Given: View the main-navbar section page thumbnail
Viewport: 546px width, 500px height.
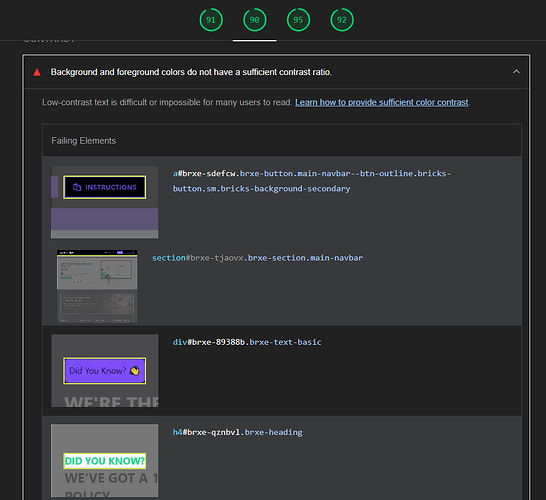Looking at the screenshot, I should [97, 286].
